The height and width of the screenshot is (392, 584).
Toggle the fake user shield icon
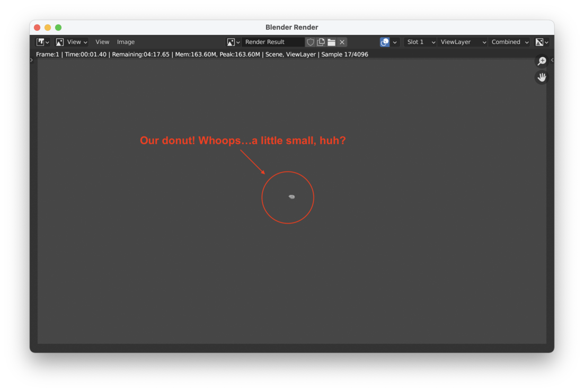pos(311,42)
